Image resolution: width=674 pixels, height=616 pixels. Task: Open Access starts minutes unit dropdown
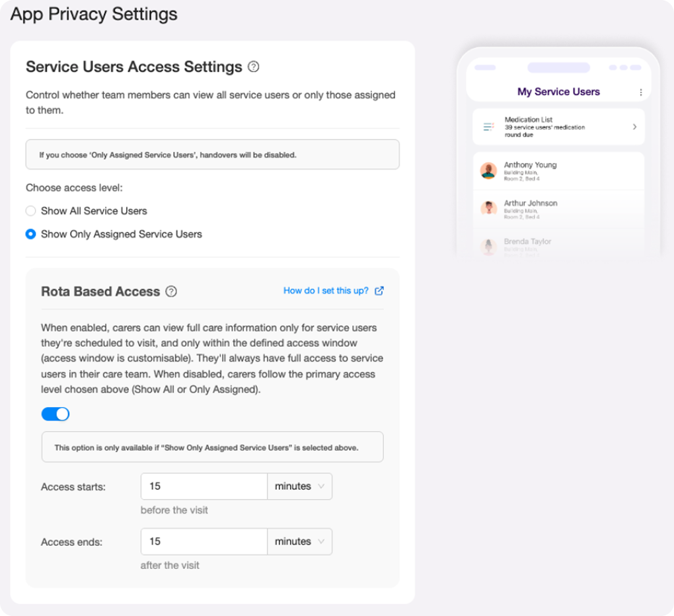pos(299,486)
